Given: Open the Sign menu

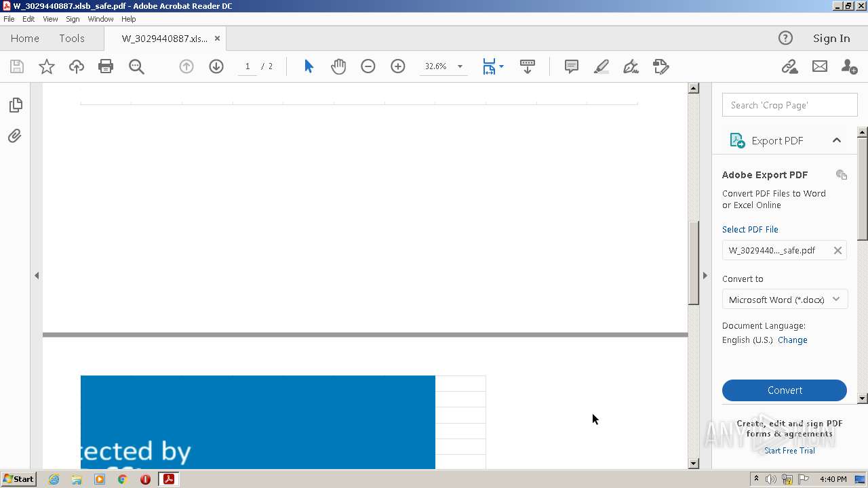Looking at the screenshot, I should (73, 19).
